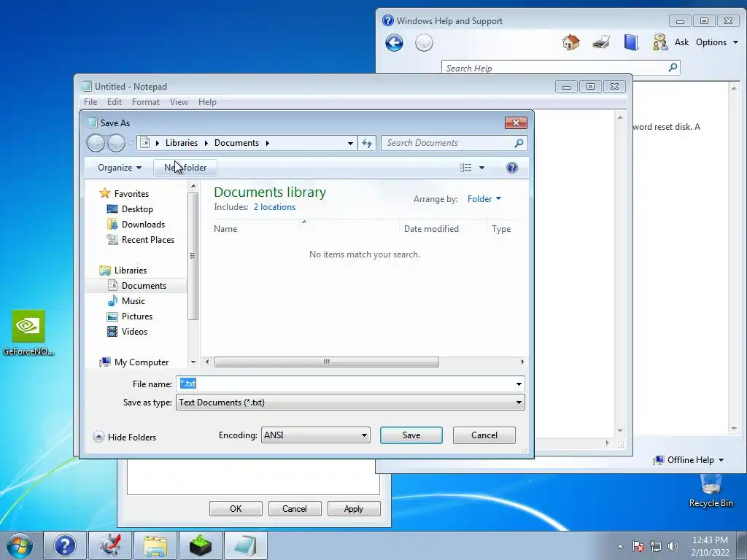Collapse folders with Hide Folders
Image resolution: width=747 pixels, height=560 pixels.
125,437
